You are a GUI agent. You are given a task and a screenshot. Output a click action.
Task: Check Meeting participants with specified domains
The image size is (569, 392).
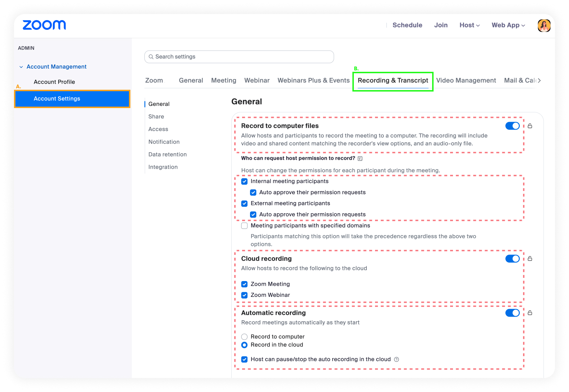(x=244, y=226)
